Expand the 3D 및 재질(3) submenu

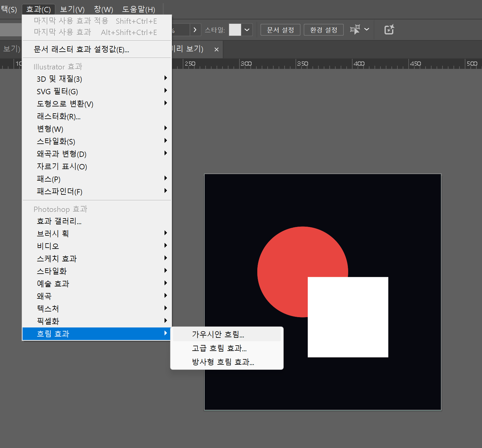pos(97,79)
